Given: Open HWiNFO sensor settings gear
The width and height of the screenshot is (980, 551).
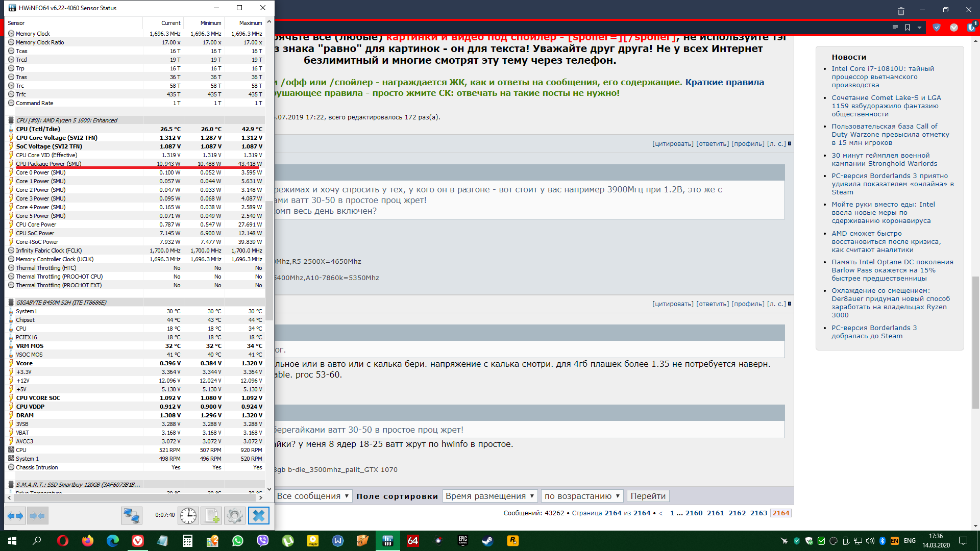Looking at the screenshot, I should click(x=235, y=516).
